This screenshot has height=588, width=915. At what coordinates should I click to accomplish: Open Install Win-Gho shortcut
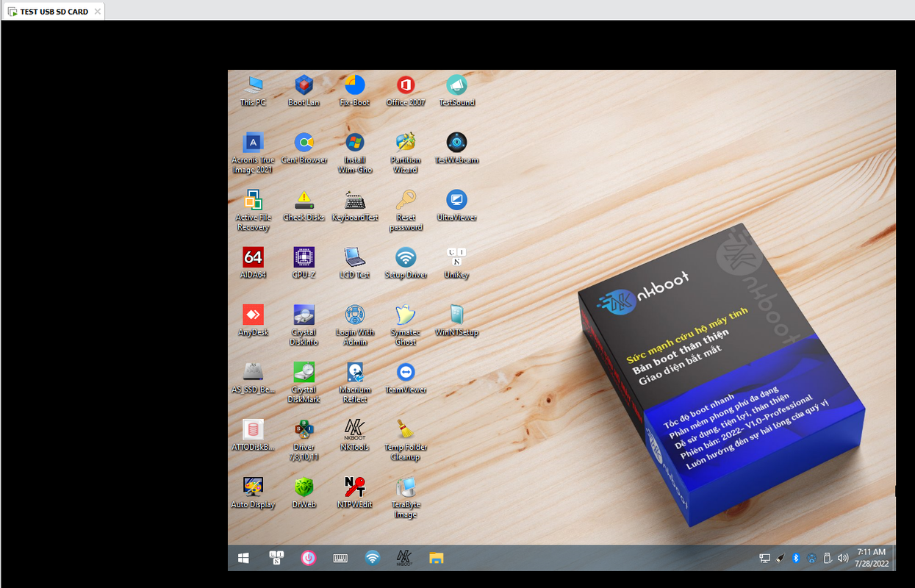point(355,153)
